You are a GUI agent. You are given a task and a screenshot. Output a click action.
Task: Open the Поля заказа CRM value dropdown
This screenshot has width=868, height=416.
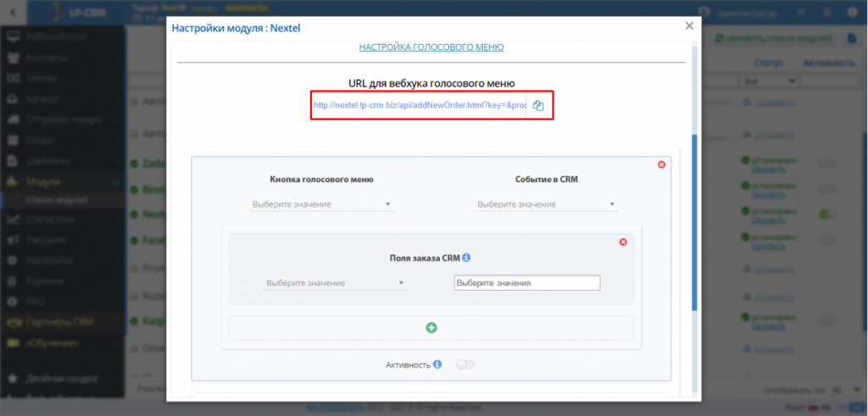point(336,283)
